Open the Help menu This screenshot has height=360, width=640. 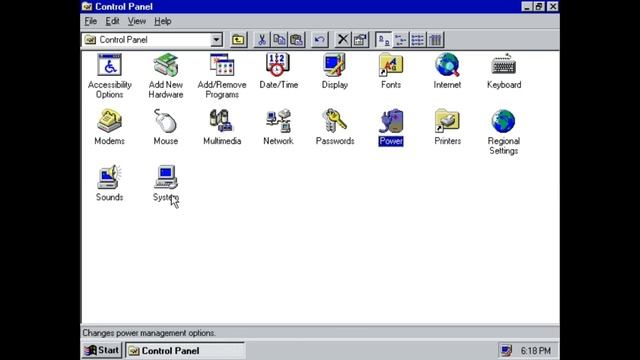[x=163, y=21]
